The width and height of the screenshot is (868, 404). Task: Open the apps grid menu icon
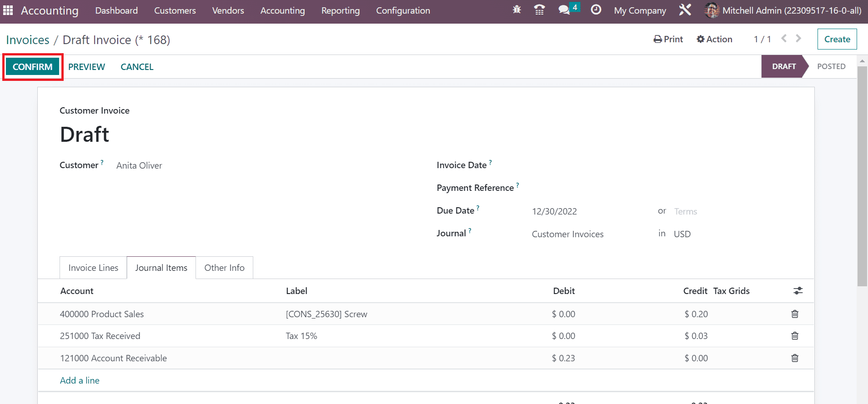tap(8, 10)
